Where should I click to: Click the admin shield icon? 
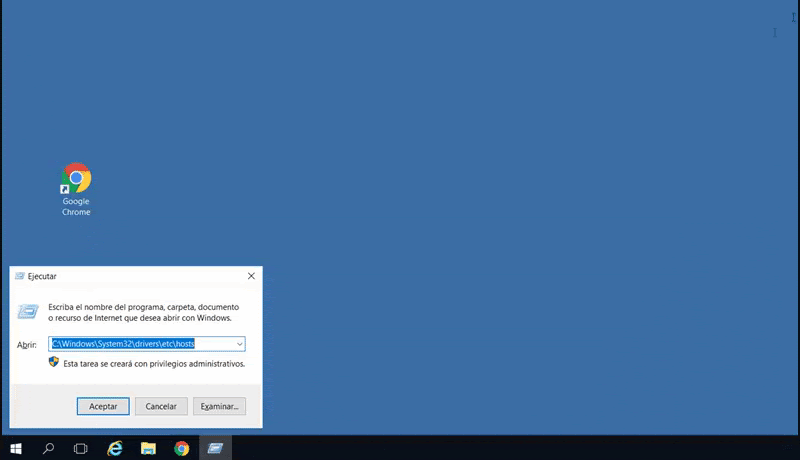pos(54,362)
